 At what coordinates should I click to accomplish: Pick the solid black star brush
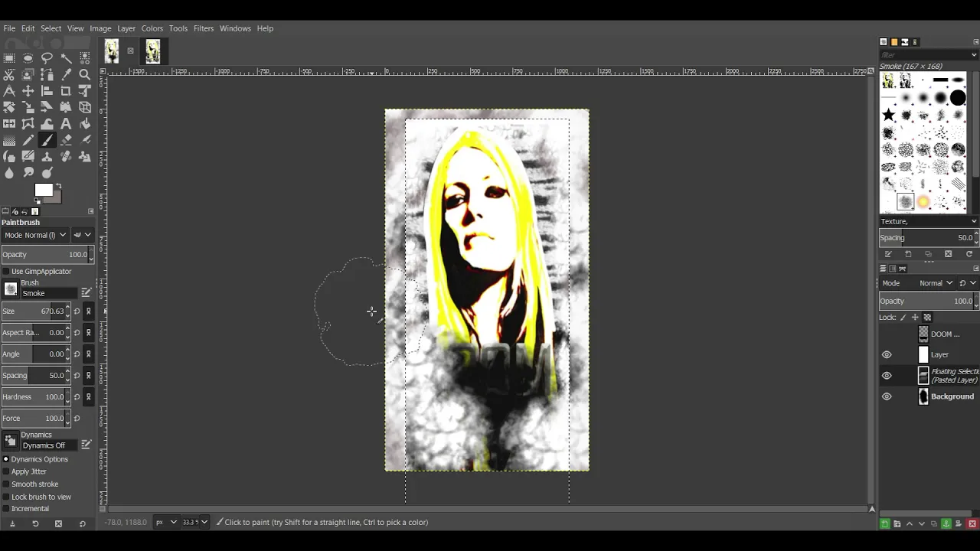click(888, 115)
